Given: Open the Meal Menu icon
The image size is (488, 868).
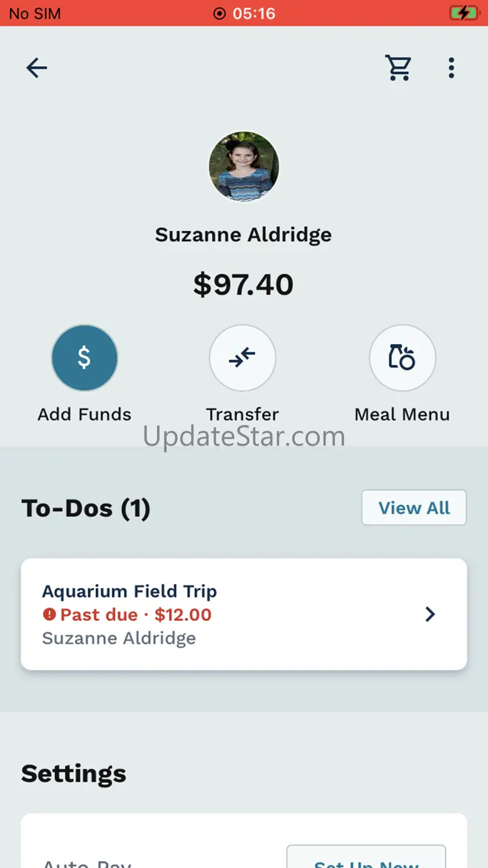Looking at the screenshot, I should [402, 357].
